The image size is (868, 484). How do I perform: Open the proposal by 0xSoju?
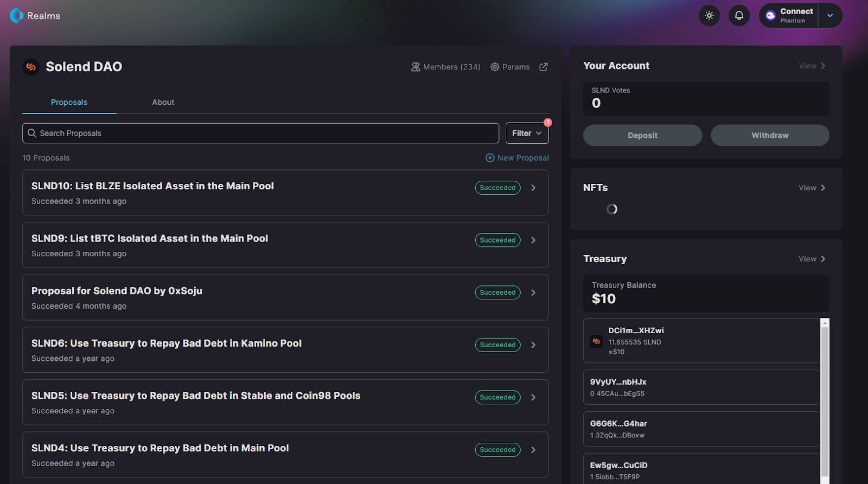pos(285,297)
